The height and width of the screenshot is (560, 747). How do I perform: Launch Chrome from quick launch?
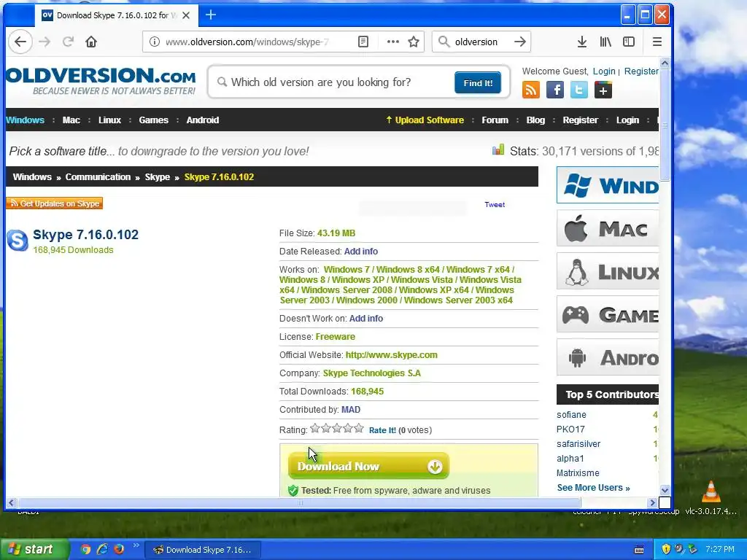[x=86, y=549]
